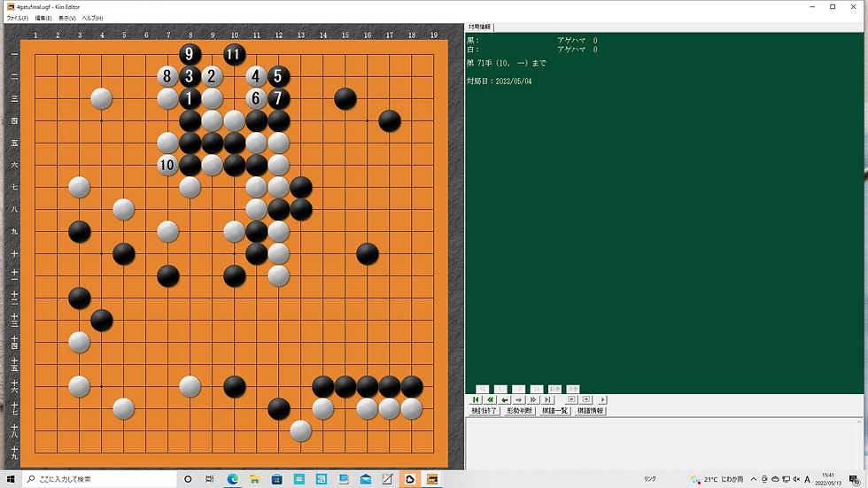Click the リンク toolbar on the taskbar

point(650,479)
